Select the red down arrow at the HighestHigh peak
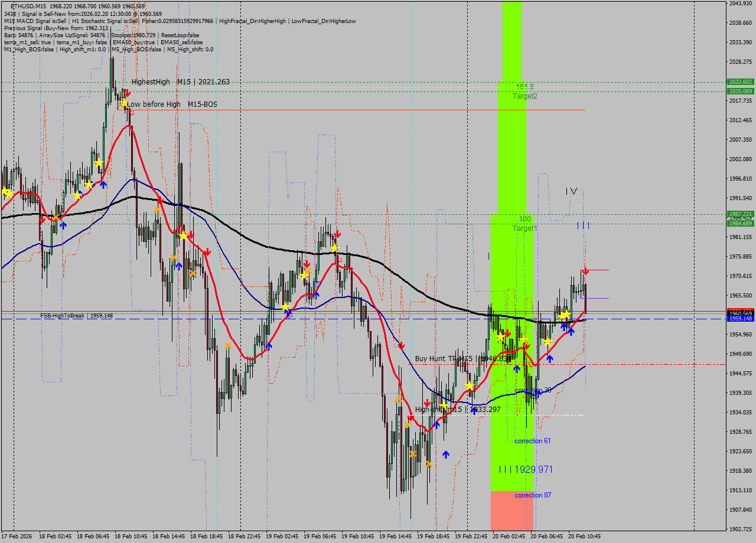Screen dimensions: 756x543 pyautogui.click(x=128, y=93)
